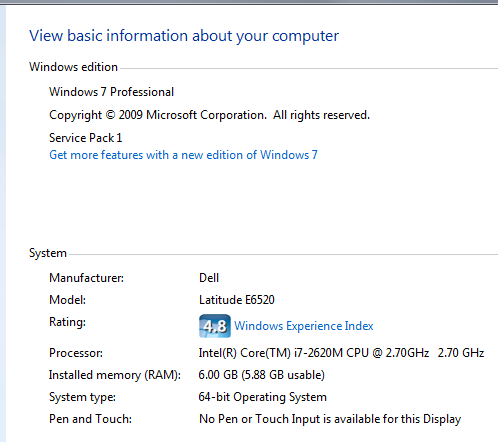
Task: Select the "6.00 GB (5.88 GB usable)" value
Action: (261, 375)
